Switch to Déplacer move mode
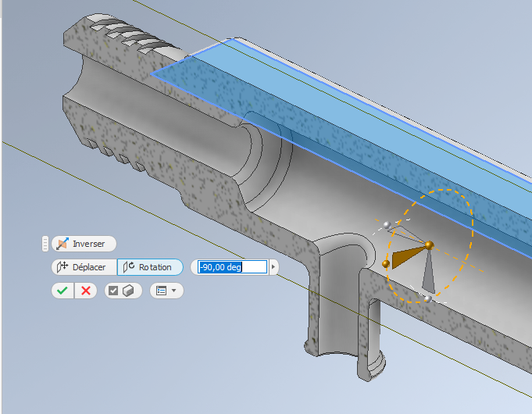Image resolution: width=532 pixels, height=414 pixels. 84,267
